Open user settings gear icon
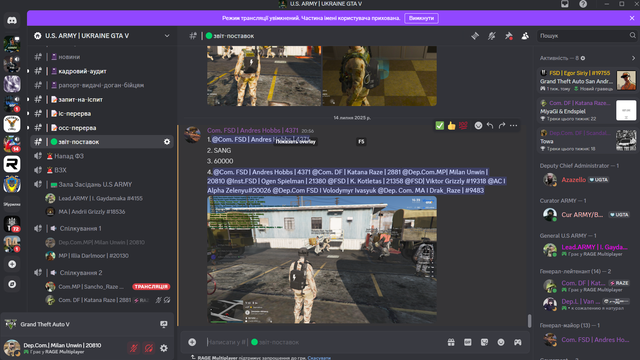 pos(164,348)
